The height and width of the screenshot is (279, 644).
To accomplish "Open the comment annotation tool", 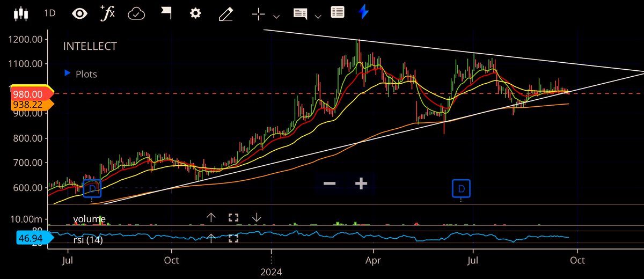I will tap(301, 14).
